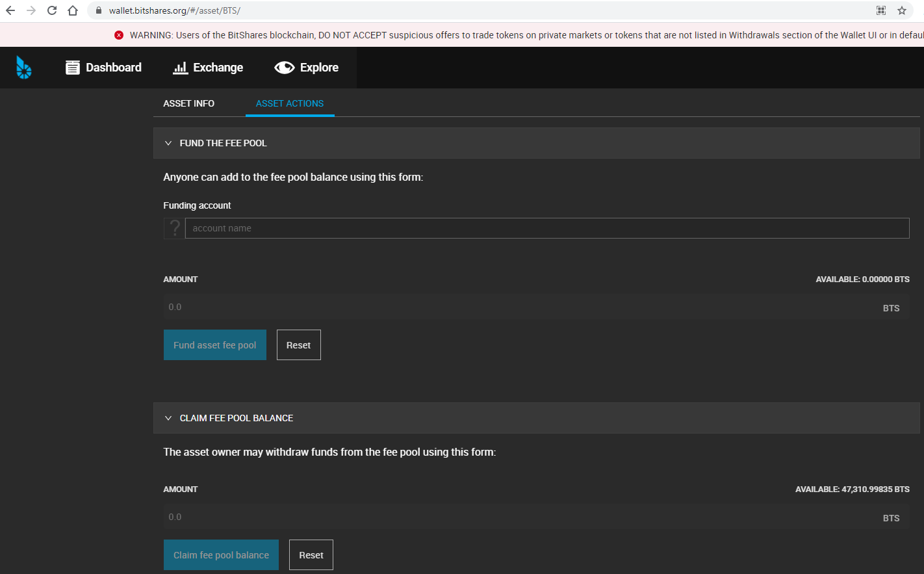This screenshot has height=574, width=924.
Task: Click the browser address bar URL
Action: tap(175, 10)
